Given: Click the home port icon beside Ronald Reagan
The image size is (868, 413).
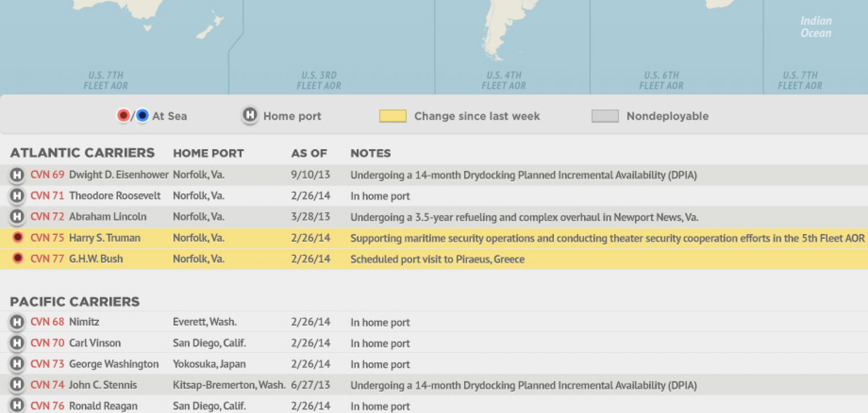Looking at the screenshot, I should click(x=17, y=405).
